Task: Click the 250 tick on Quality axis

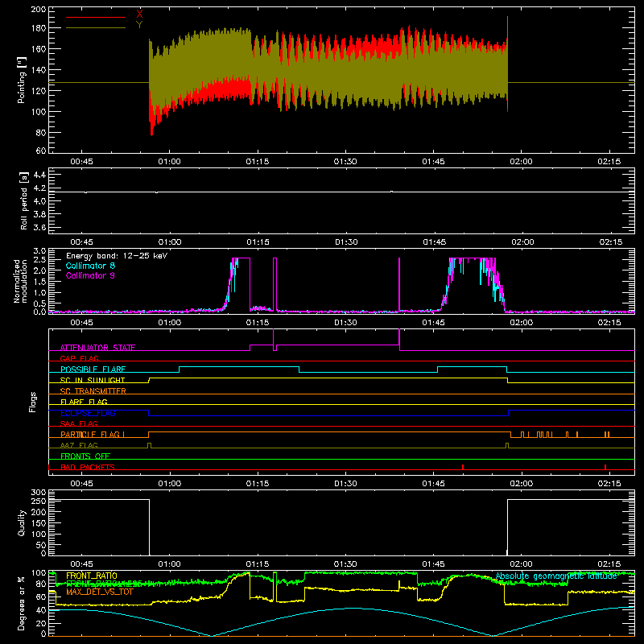Action: point(38,501)
